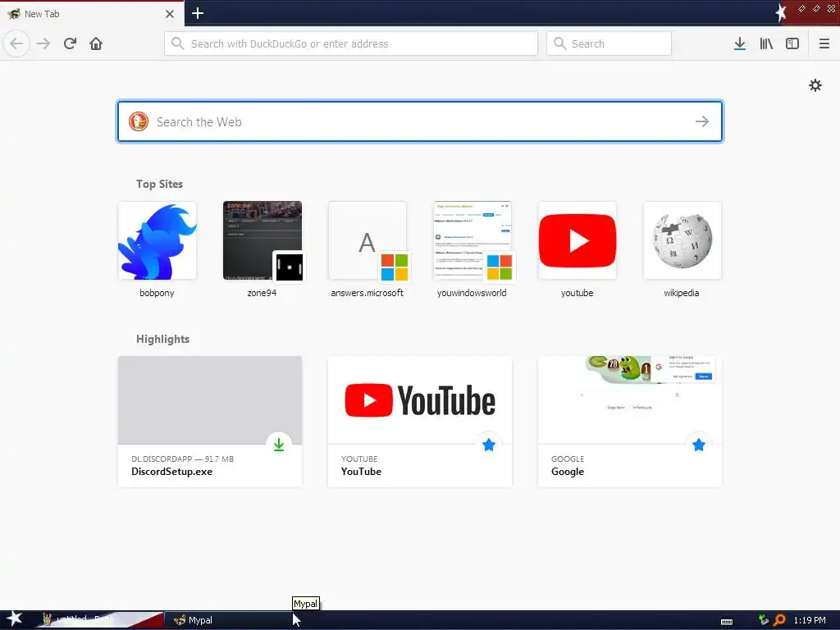Close the New Tab tab
The width and height of the screenshot is (840, 630).
click(x=170, y=14)
